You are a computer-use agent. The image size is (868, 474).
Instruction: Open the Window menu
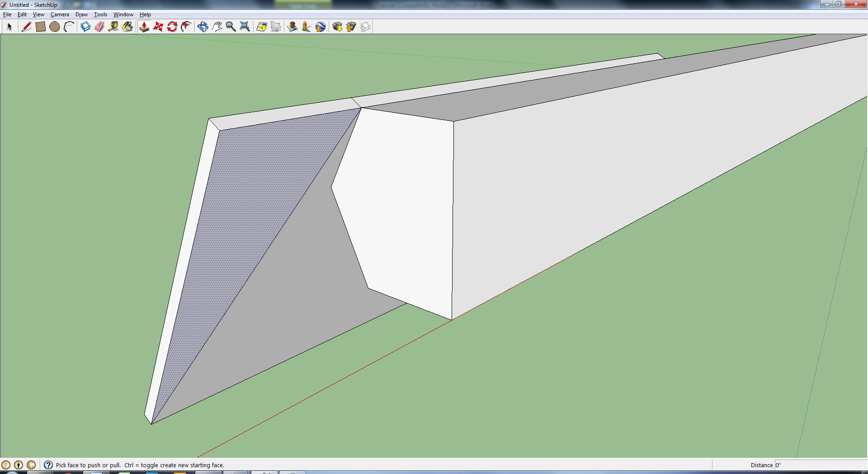click(x=123, y=14)
